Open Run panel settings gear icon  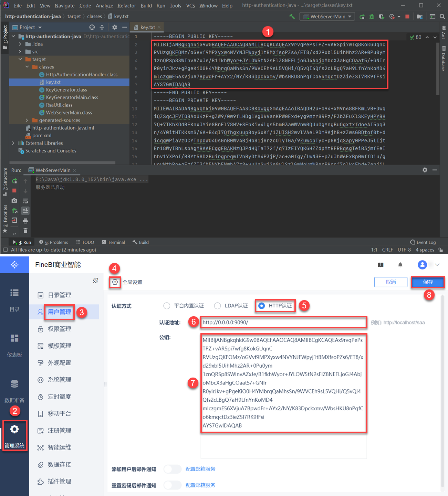click(x=425, y=170)
